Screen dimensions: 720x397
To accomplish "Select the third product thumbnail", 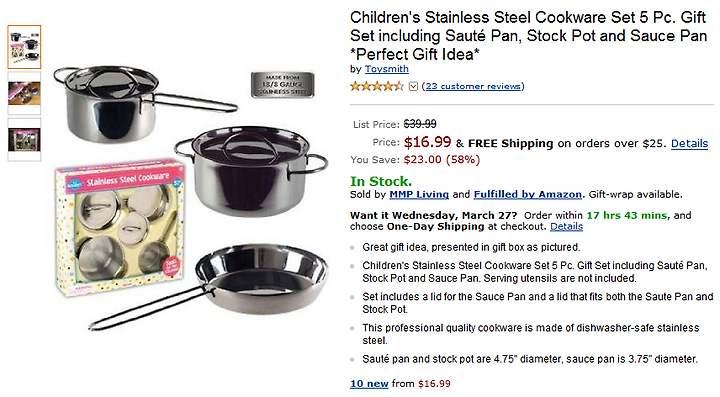I will 24,140.
